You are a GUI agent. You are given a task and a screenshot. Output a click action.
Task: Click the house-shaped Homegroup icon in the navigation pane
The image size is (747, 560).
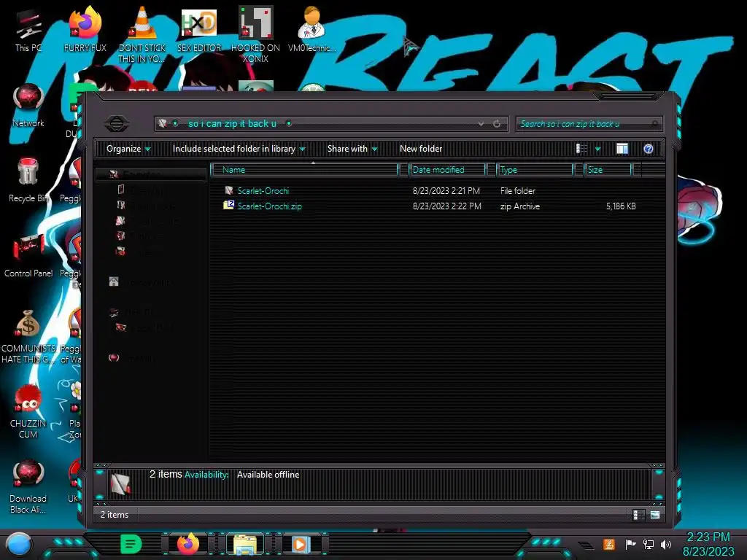(x=114, y=281)
